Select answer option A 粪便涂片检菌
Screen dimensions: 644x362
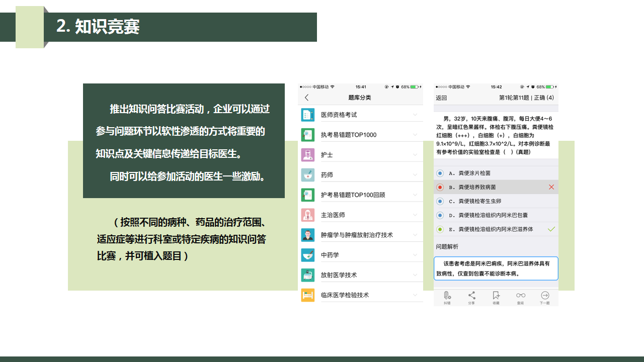coord(440,173)
